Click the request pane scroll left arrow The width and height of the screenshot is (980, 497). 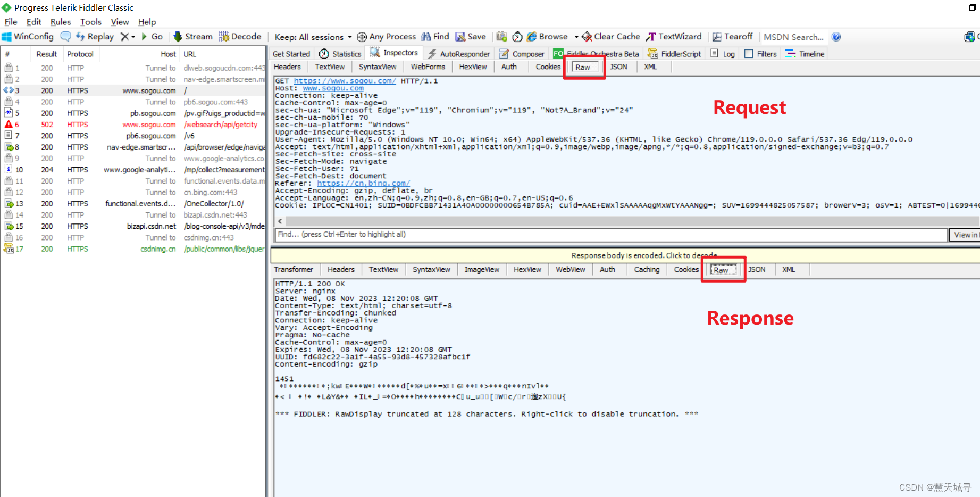click(x=280, y=220)
